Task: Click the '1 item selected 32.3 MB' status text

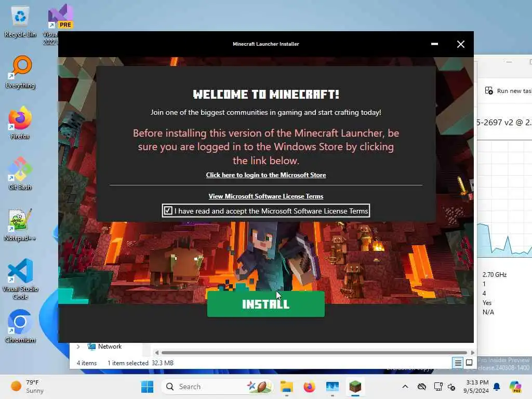Action: click(x=140, y=363)
